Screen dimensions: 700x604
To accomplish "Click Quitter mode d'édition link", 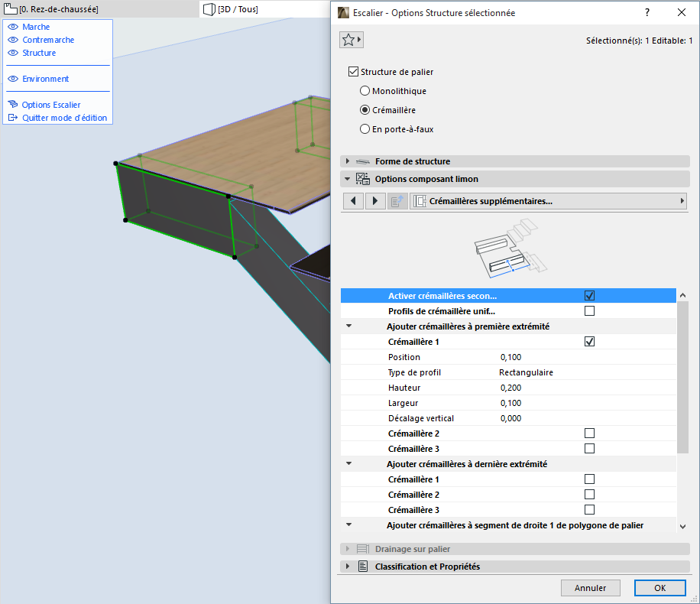I will click(65, 118).
